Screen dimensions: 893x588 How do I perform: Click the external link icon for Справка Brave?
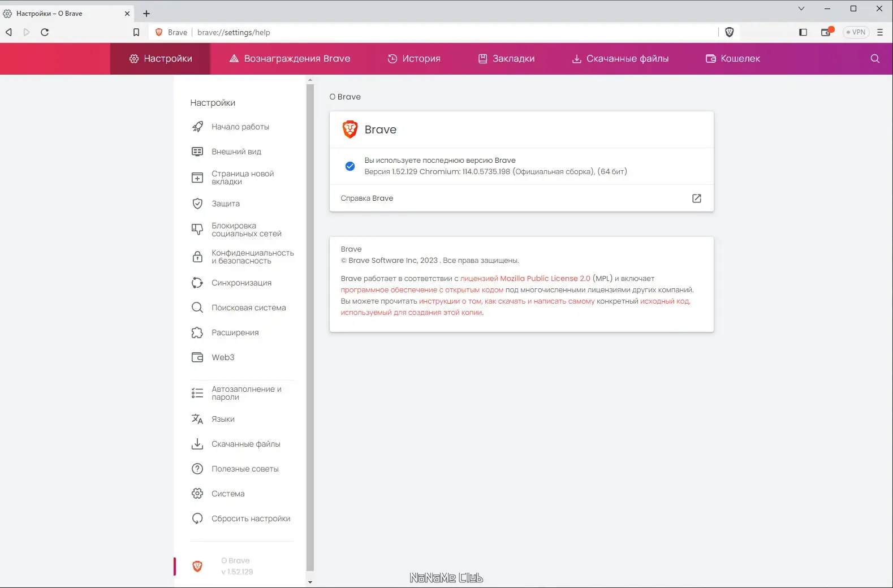697,198
